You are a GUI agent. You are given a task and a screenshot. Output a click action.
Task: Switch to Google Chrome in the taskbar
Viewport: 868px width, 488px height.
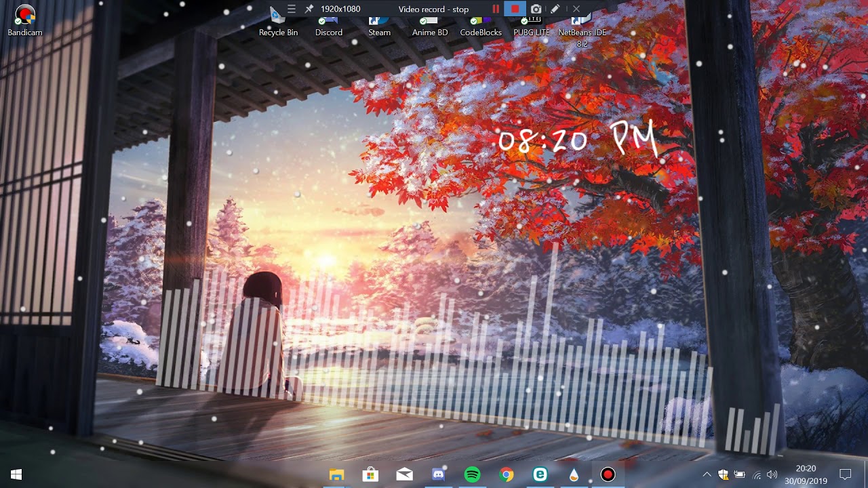click(506, 474)
